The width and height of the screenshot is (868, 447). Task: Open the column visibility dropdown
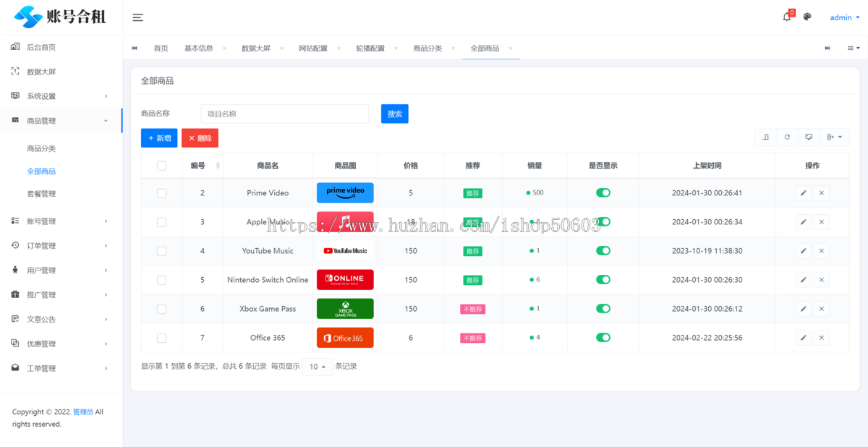tap(835, 137)
